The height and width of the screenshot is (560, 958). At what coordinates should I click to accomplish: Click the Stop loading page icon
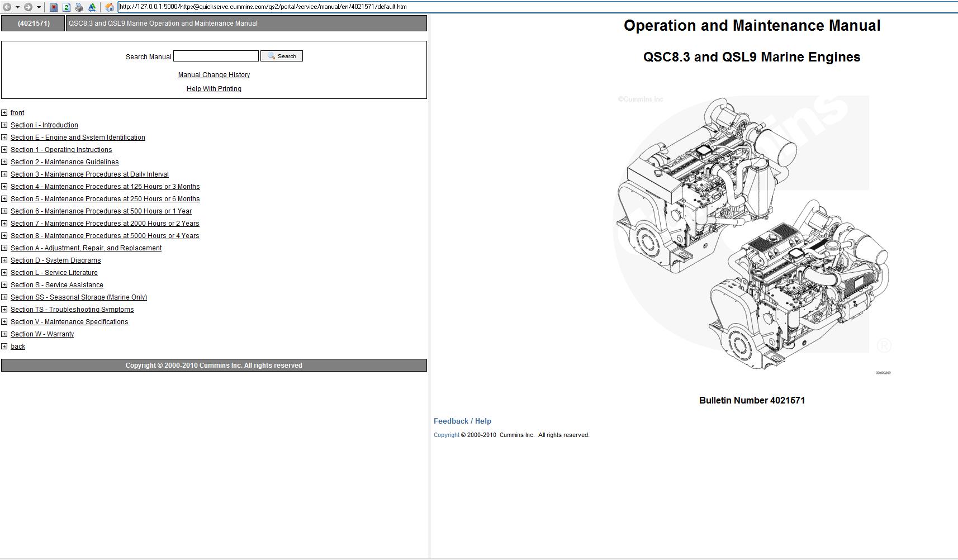click(53, 7)
